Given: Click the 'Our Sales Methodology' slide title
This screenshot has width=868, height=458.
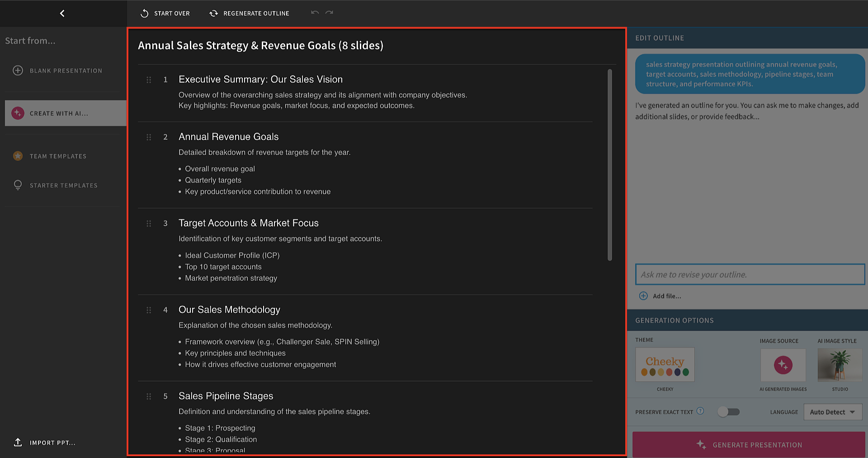Looking at the screenshot, I should pyautogui.click(x=229, y=310).
